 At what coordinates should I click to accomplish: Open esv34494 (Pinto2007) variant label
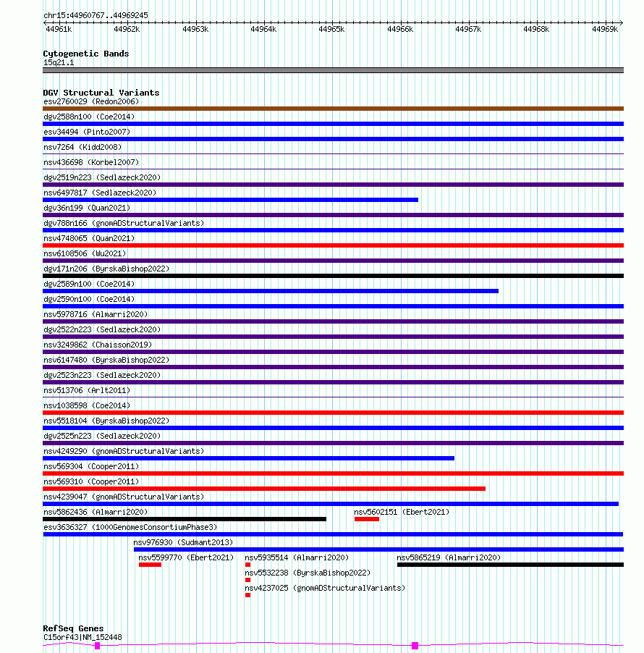87,132
